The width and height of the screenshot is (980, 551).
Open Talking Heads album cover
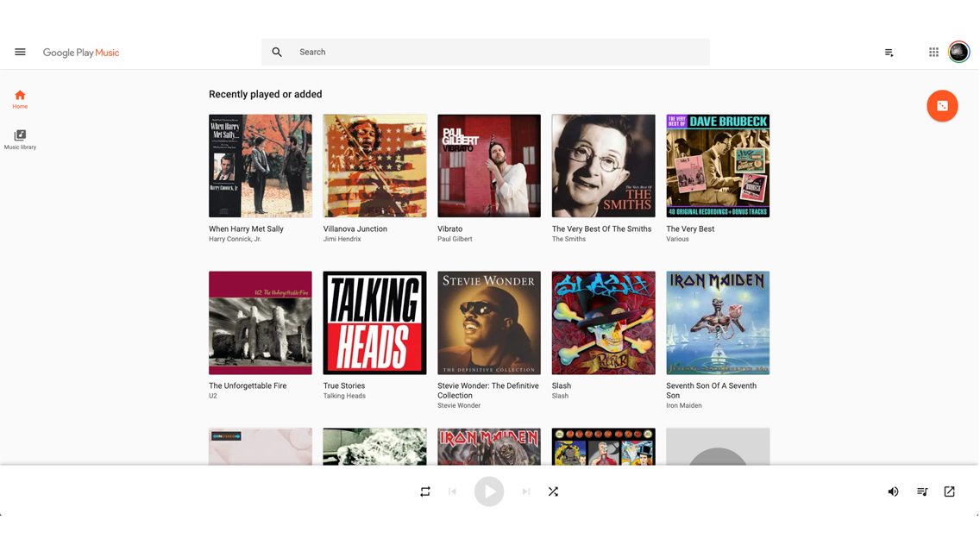click(375, 323)
